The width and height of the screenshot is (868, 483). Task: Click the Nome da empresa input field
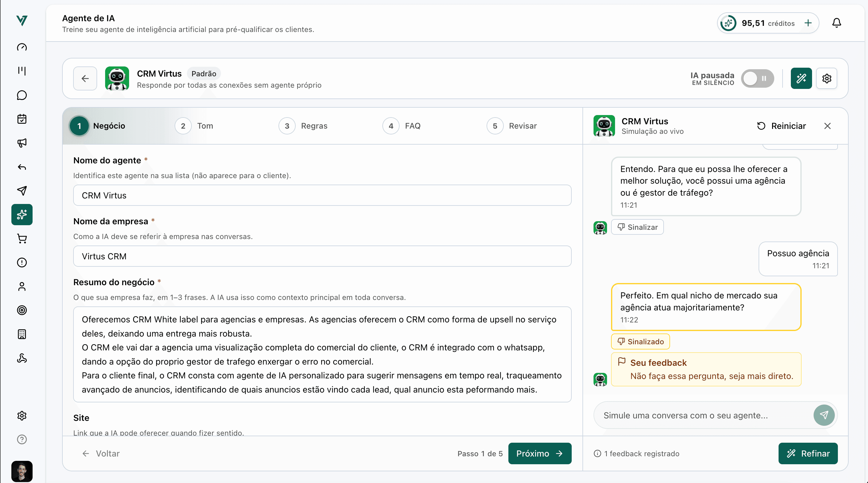click(322, 256)
